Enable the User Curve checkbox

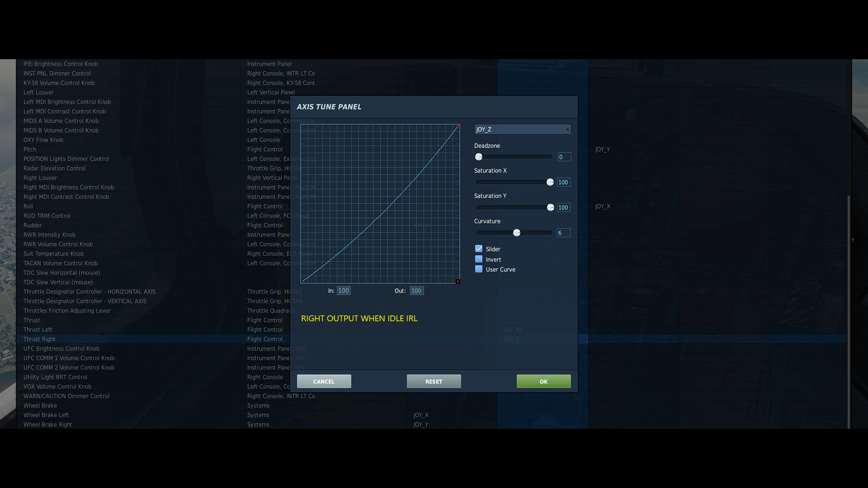(x=479, y=269)
